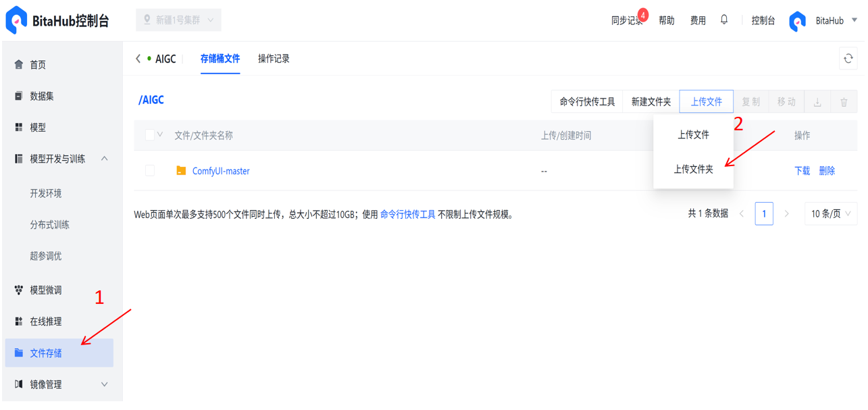868x410 pixels.
Task: Choose 上传文件夹 in the dropdown menu
Action: point(693,169)
